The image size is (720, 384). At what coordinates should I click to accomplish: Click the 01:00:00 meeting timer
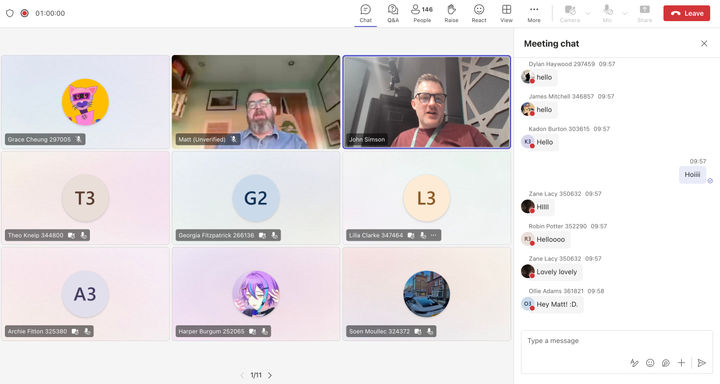[50, 13]
